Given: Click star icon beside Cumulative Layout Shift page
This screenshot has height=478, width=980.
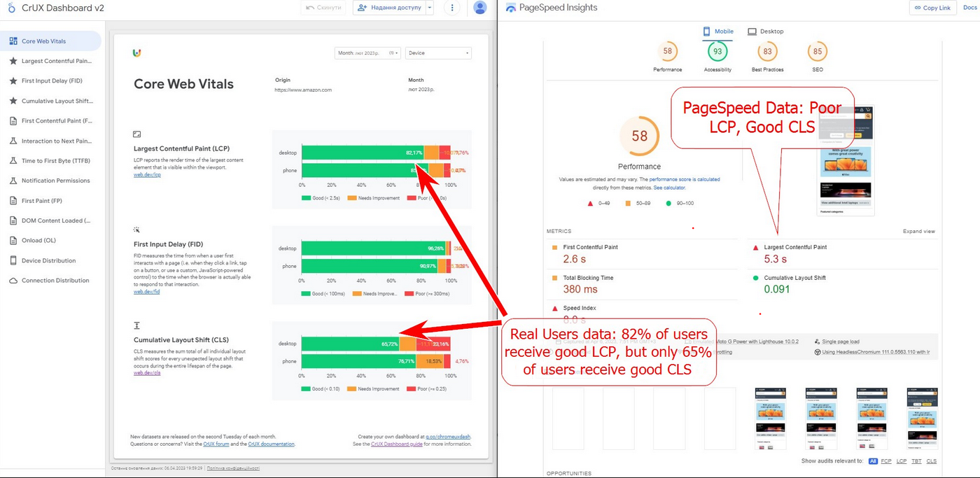Looking at the screenshot, I should (x=13, y=101).
